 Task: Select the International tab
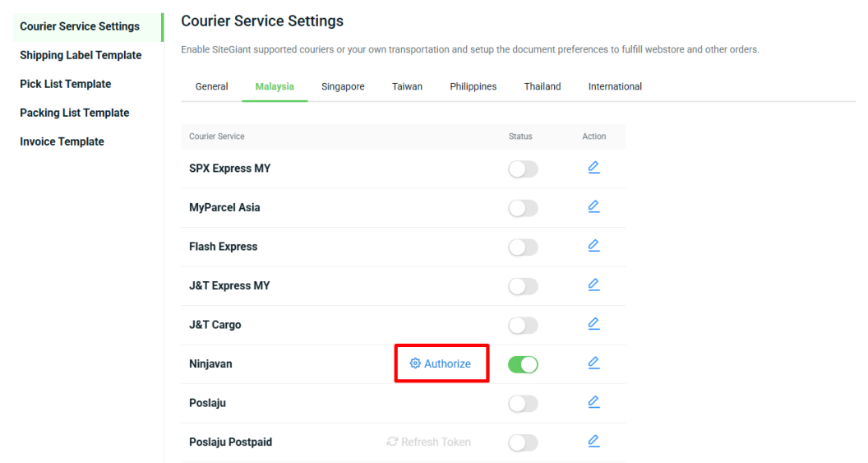[615, 86]
